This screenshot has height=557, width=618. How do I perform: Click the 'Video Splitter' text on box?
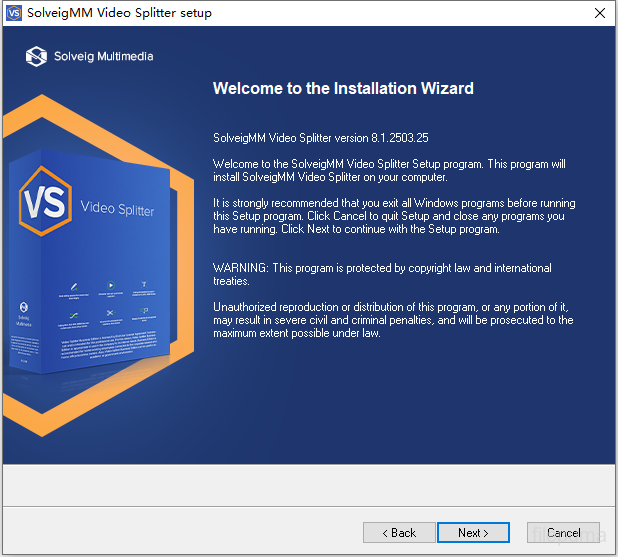click(x=117, y=208)
